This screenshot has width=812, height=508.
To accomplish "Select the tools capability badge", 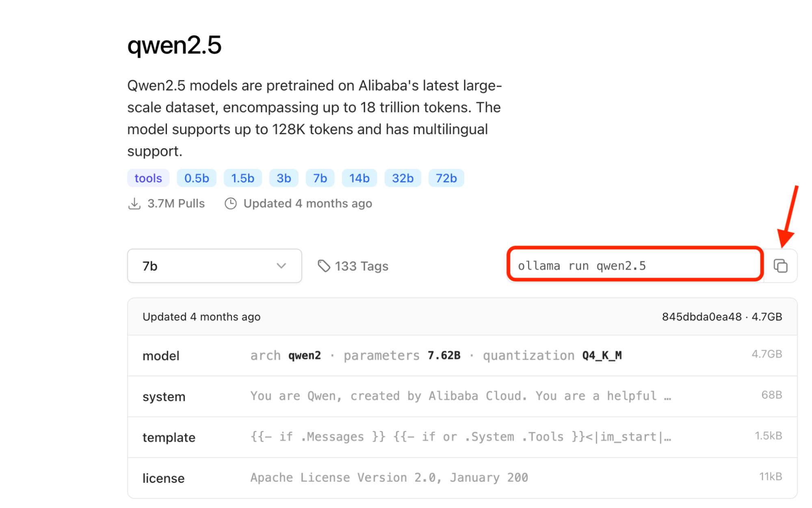I will coord(148,178).
